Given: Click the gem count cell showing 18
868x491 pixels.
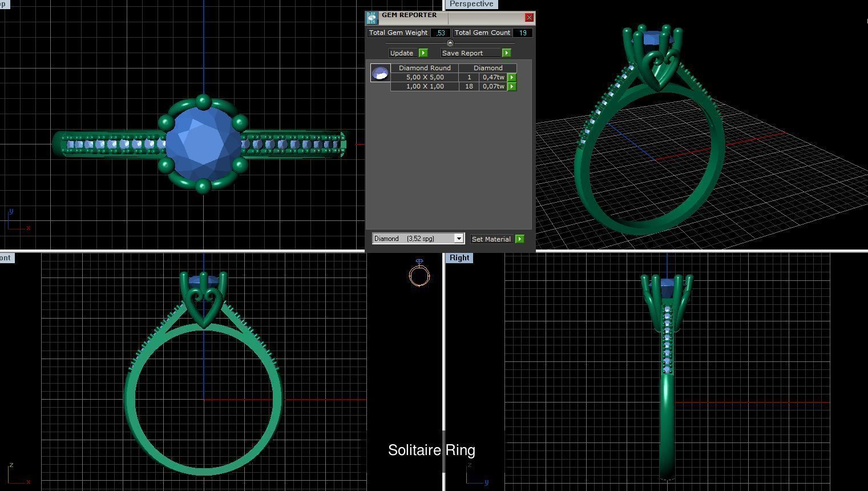Looking at the screenshot, I should tap(469, 86).
